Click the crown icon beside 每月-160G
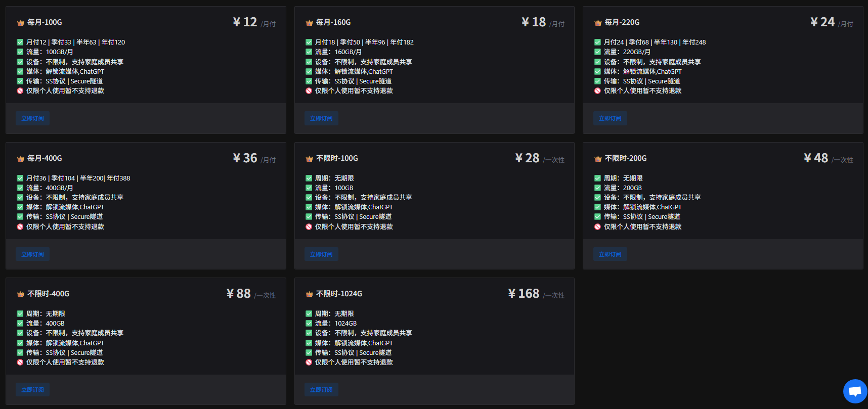 point(309,23)
